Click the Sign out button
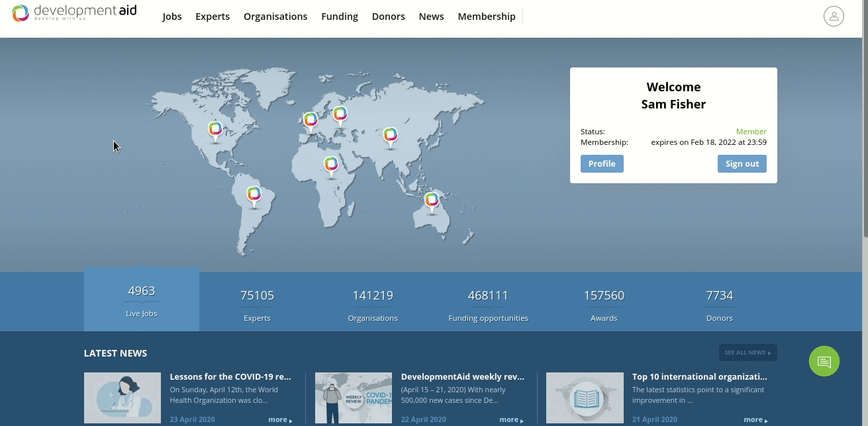Viewport: 868px width, 426px height. (x=742, y=164)
